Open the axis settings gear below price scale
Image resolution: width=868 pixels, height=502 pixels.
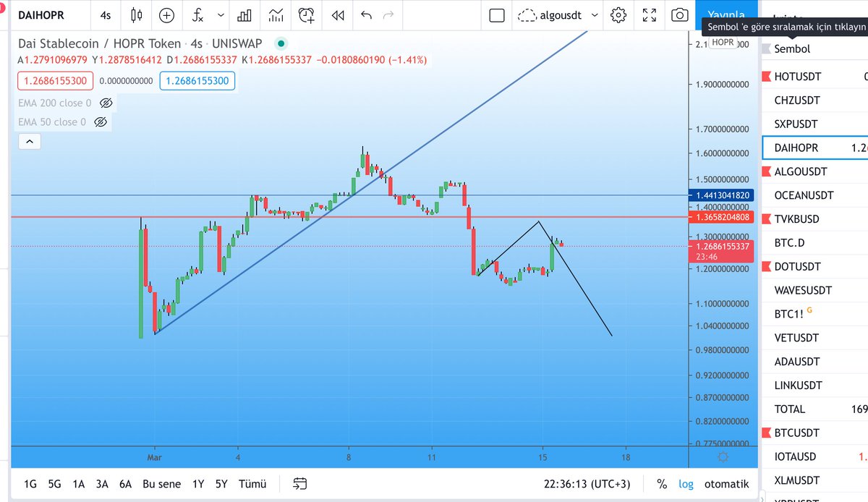722,456
